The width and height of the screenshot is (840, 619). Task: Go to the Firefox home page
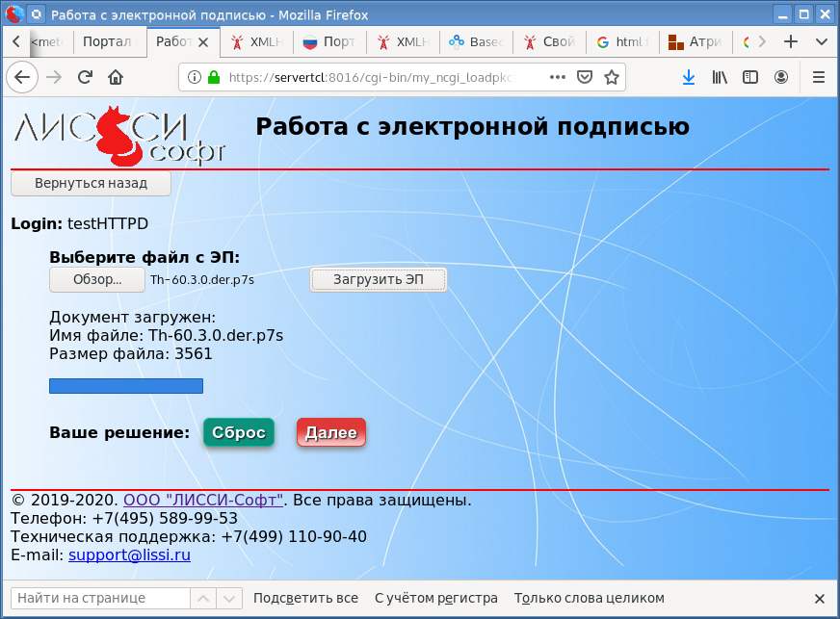click(x=116, y=77)
